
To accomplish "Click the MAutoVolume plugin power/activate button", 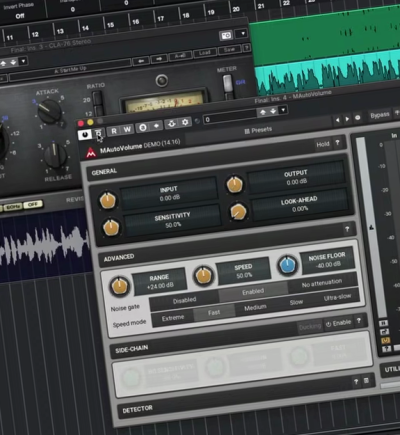I will [x=85, y=134].
